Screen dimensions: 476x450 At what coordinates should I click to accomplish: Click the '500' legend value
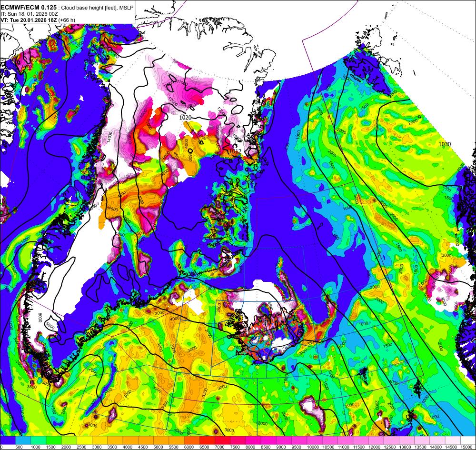[19, 447]
